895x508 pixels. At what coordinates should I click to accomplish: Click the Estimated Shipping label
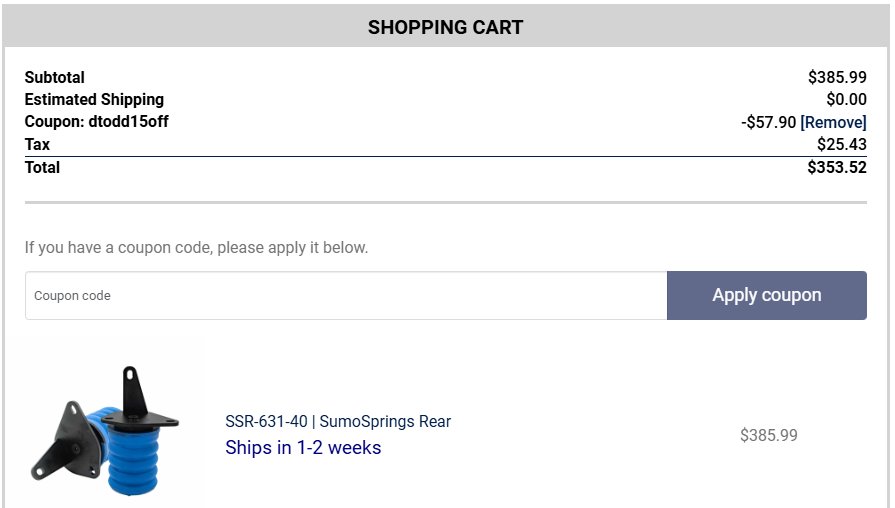tap(94, 99)
